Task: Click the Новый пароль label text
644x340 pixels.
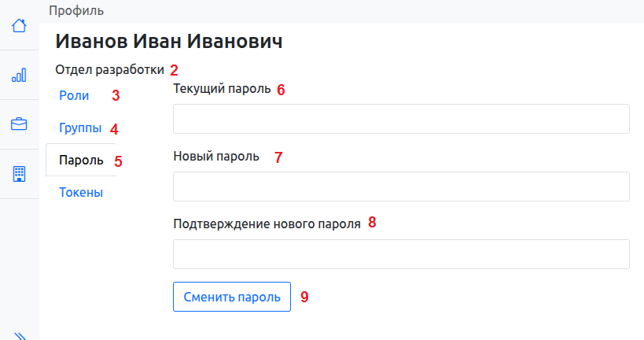Action: [216, 156]
